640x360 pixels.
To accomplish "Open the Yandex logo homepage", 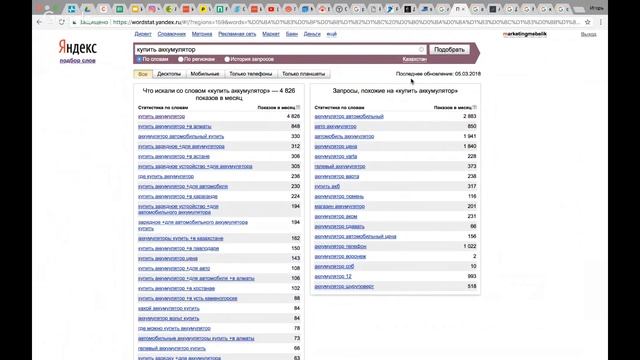I will tap(78, 47).
